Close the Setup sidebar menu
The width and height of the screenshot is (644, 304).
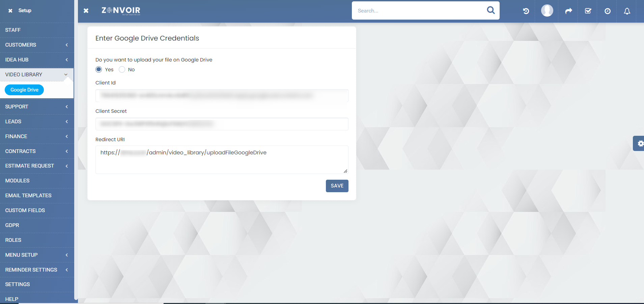click(x=10, y=11)
